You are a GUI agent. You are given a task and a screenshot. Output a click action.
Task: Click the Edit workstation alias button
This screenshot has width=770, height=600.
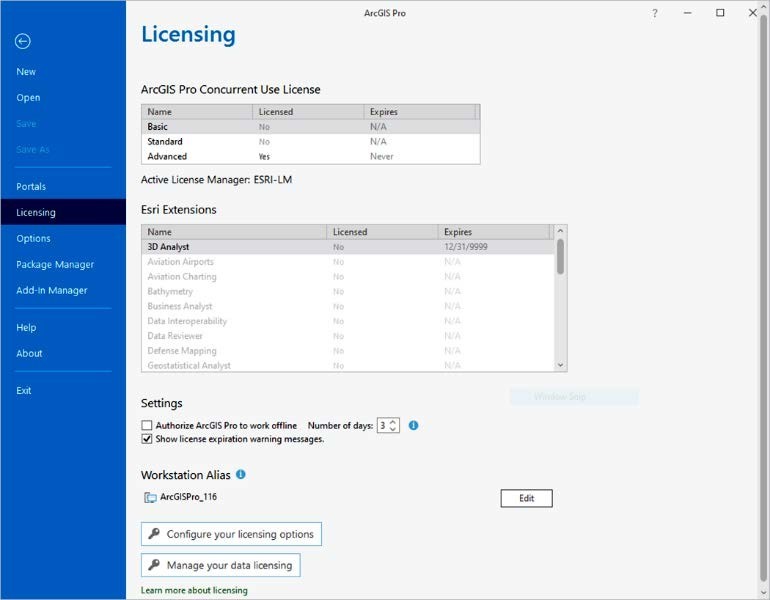(x=526, y=498)
